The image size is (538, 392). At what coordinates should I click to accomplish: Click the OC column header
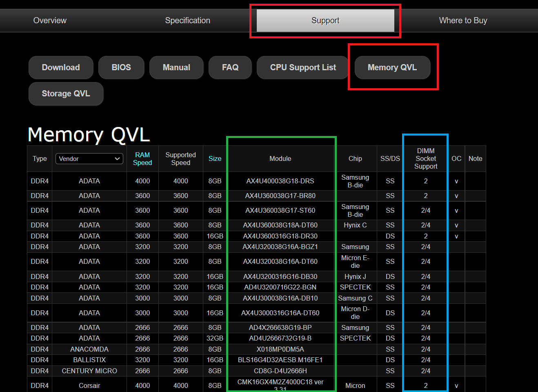coord(456,158)
